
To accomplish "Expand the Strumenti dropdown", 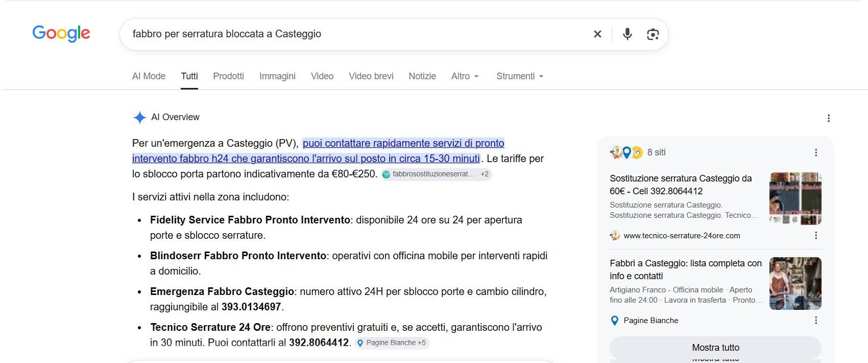I will pyautogui.click(x=520, y=76).
